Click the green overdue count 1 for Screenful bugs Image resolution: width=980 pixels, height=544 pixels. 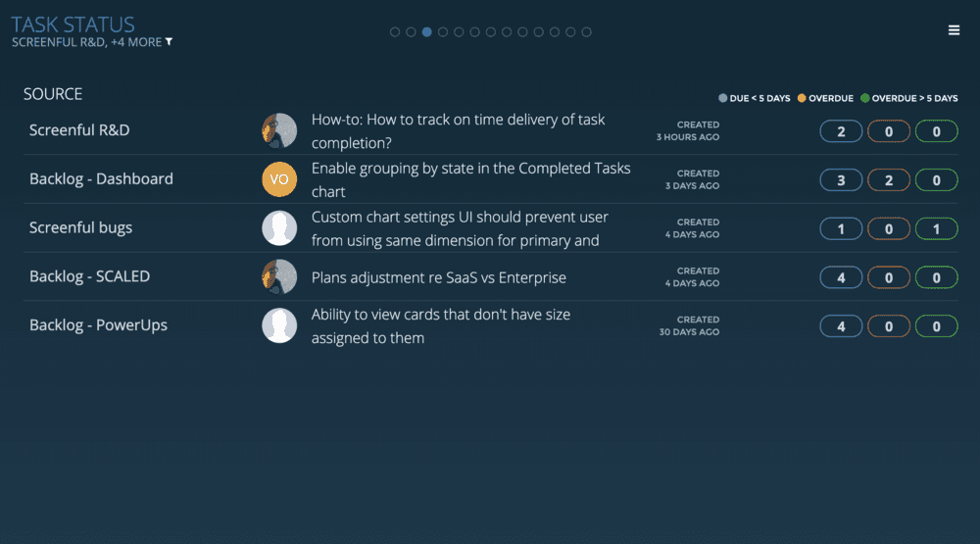click(x=936, y=228)
